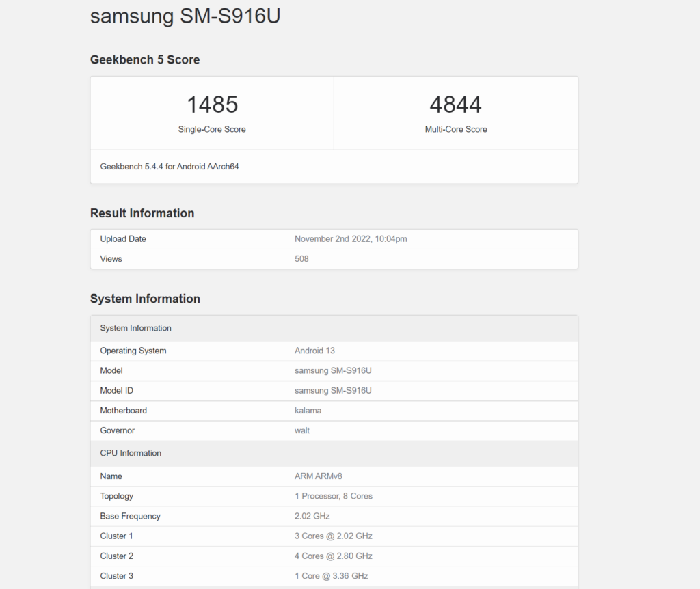Click the Multi-Core Score label

pyautogui.click(x=455, y=129)
